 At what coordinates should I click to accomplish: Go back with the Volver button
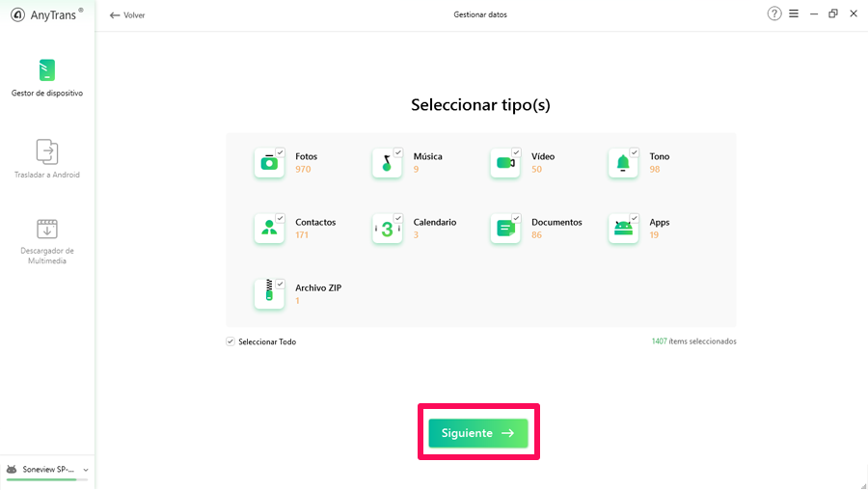(x=127, y=15)
